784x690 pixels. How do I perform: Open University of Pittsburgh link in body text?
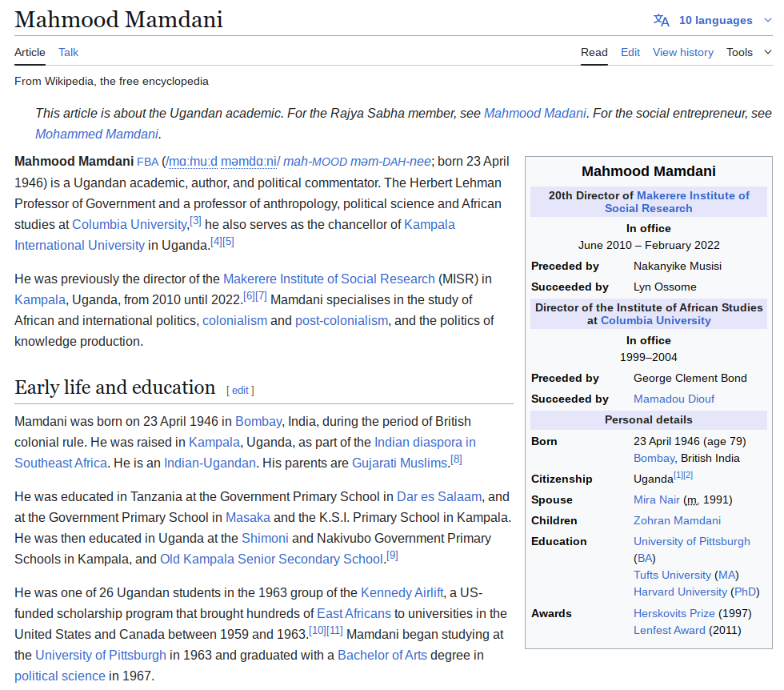point(101,656)
